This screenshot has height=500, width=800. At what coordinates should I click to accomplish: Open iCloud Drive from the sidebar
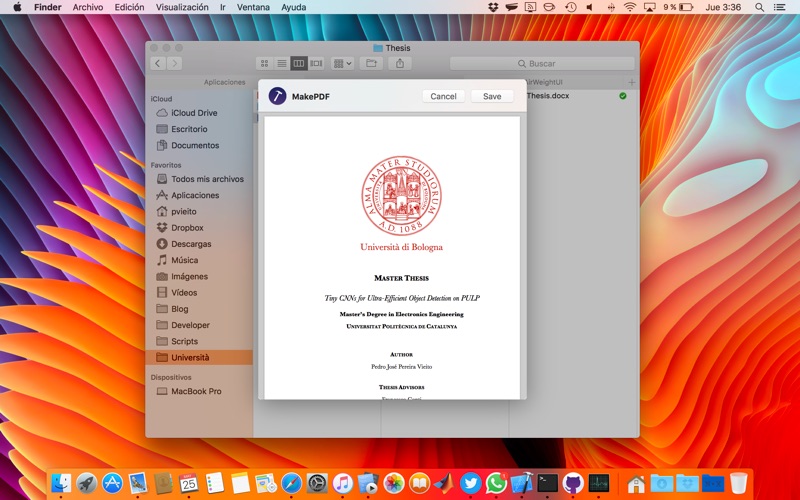(x=194, y=113)
